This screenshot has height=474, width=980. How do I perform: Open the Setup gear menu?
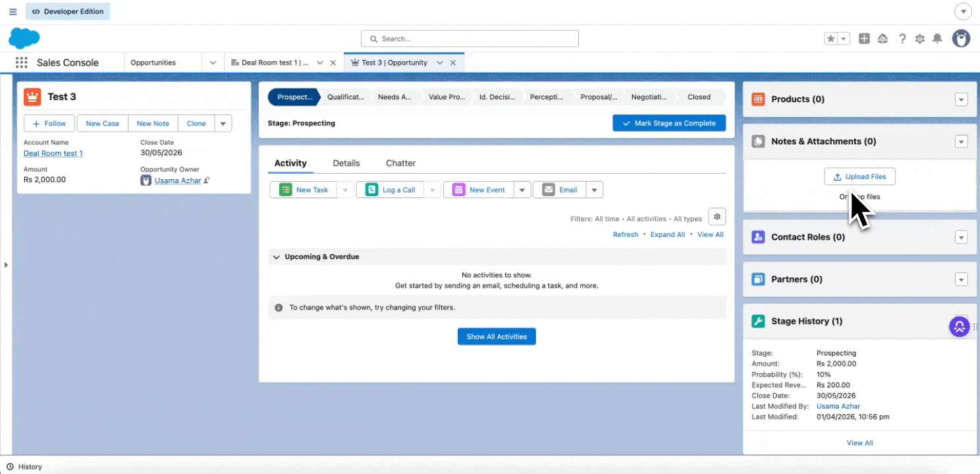[x=920, y=39]
